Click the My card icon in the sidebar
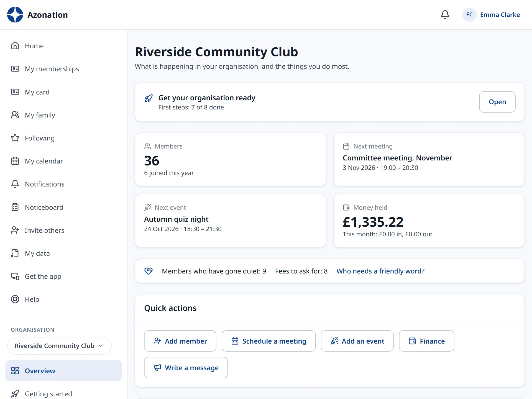Image resolution: width=532 pixels, height=399 pixels. point(15,92)
